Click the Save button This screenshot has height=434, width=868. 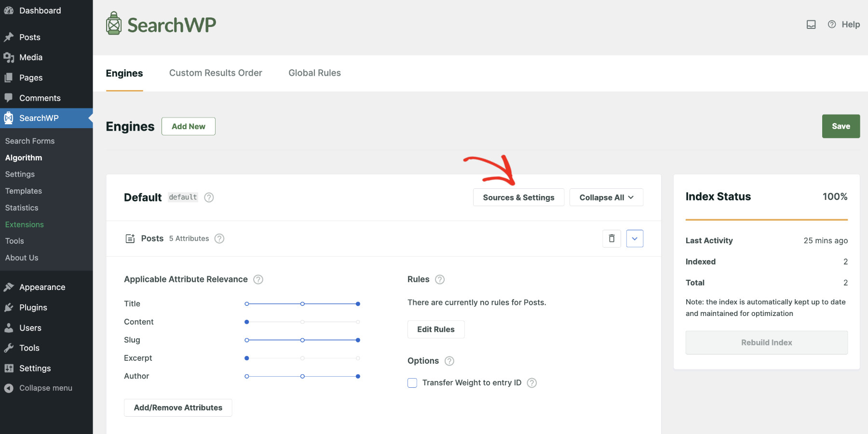pos(841,126)
